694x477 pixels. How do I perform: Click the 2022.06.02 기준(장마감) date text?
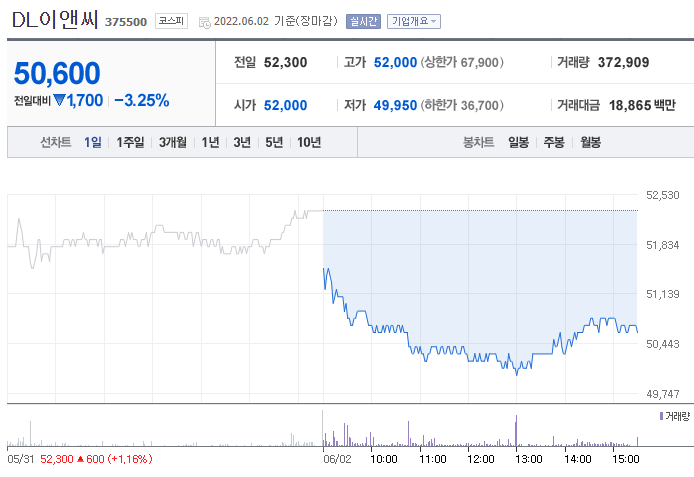tap(276, 21)
